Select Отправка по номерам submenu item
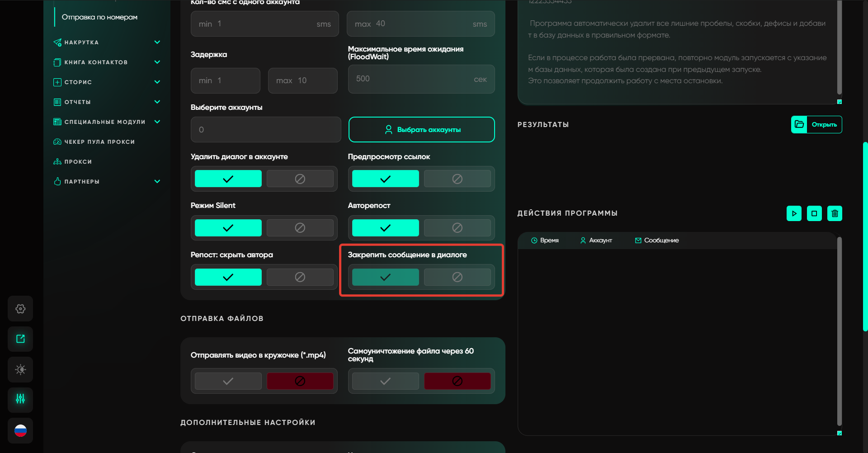This screenshot has height=453, width=868. (99, 17)
